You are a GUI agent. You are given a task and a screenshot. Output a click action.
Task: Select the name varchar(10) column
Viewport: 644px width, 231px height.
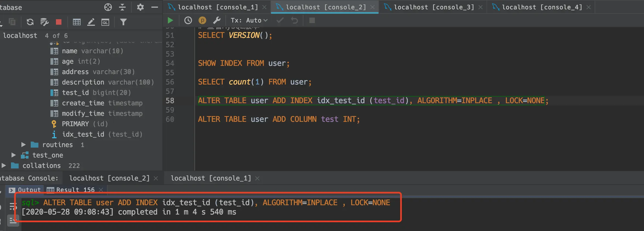click(x=87, y=51)
